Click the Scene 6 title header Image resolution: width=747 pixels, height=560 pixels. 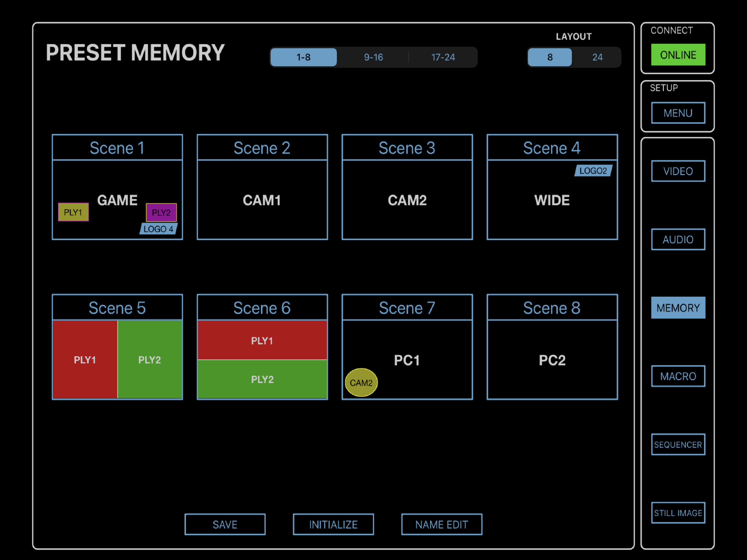coord(262,307)
